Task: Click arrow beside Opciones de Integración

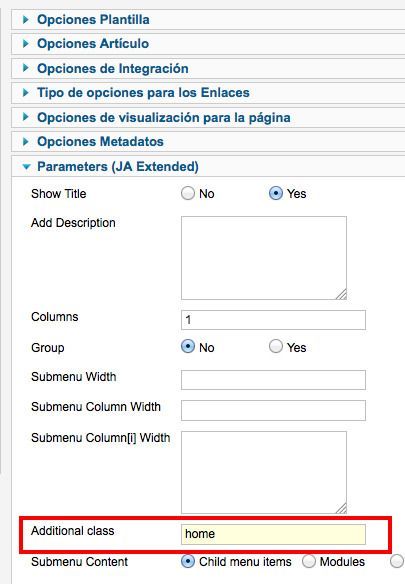Action: tap(26, 68)
